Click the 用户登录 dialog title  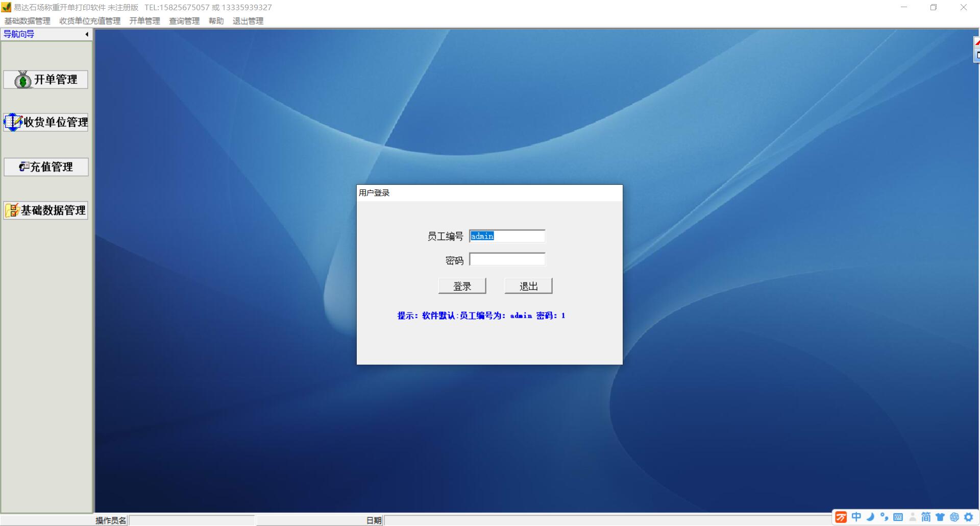click(x=374, y=193)
